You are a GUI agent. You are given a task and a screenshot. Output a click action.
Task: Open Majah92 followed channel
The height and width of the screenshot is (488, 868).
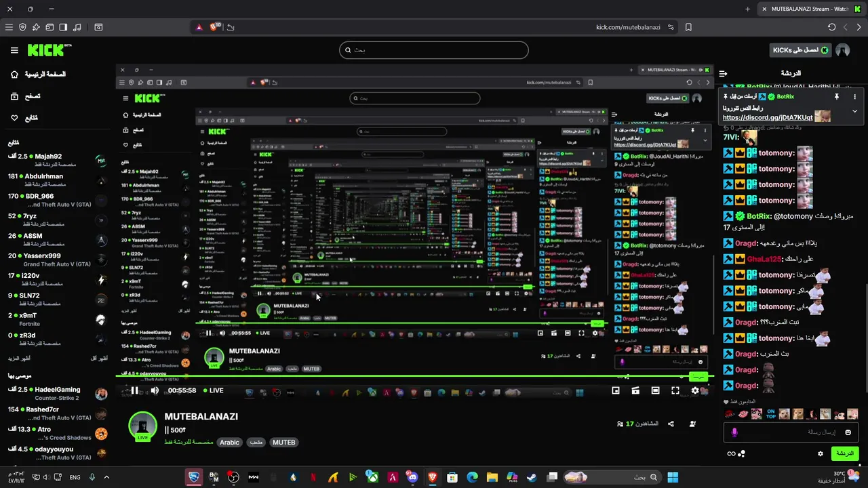pyautogui.click(x=58, y=160)
